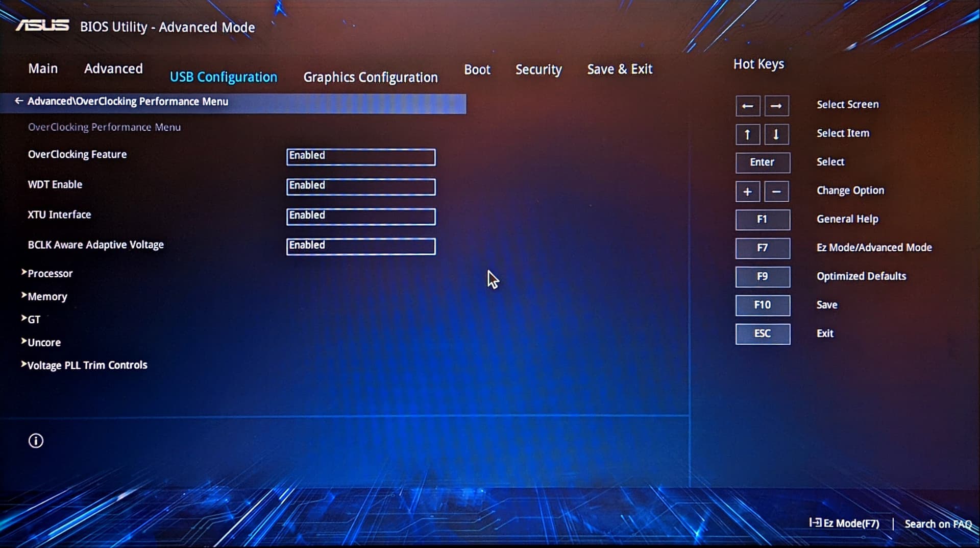
Task: Click the F9 Optimized Defaults button
Action: point(763,277)
